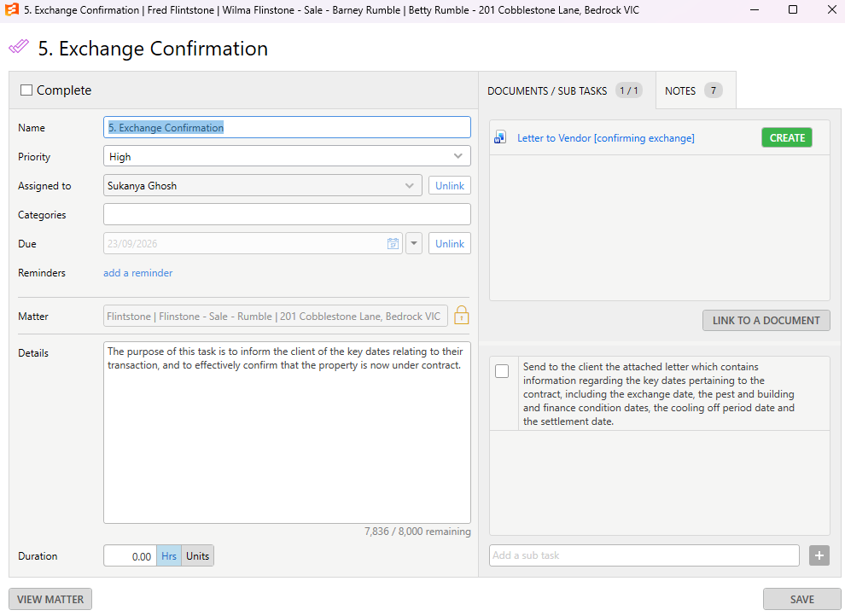Viewport: 845px width, 616px height.
Task: Click the Categories input field
Action: (x=287, y=214)
